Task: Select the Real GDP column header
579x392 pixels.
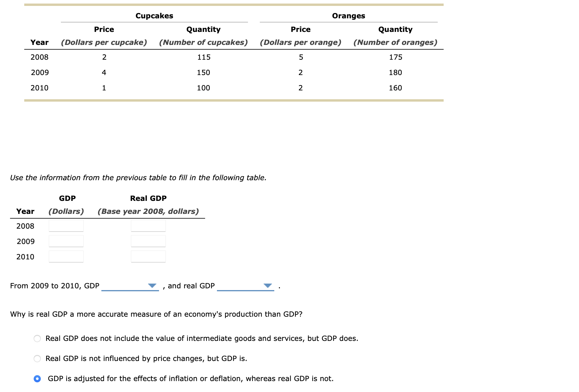Action: (148, 198)
